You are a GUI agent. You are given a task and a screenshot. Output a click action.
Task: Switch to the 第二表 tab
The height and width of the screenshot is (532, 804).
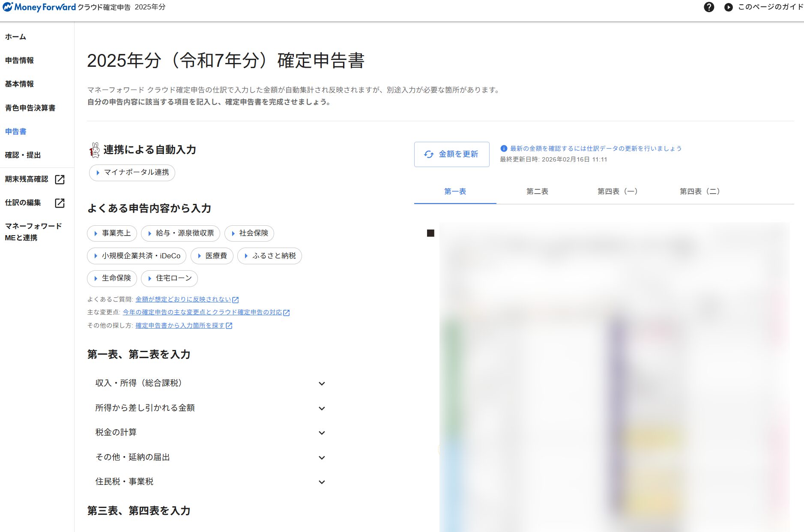coord(537,191)
